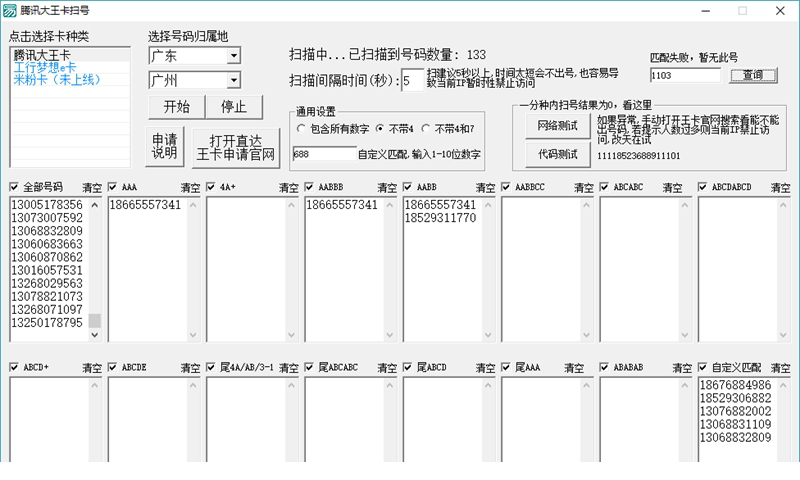Select 工行梦想e卡 card type
Image resolution: width=800 pixels, height=480 pixels.
(x=70, y=67)
